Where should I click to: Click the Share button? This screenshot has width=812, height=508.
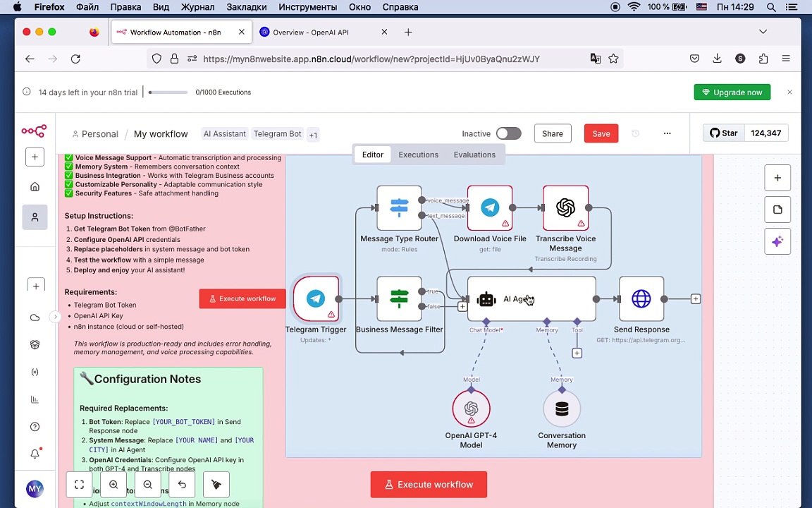[553, 133]
